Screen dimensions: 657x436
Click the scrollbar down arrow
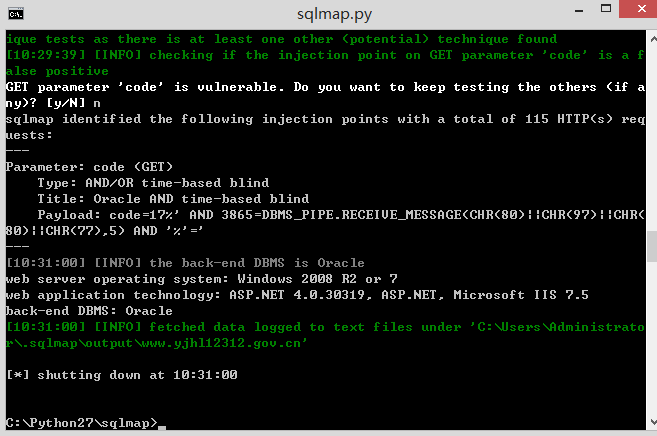(x=652, y=422)
